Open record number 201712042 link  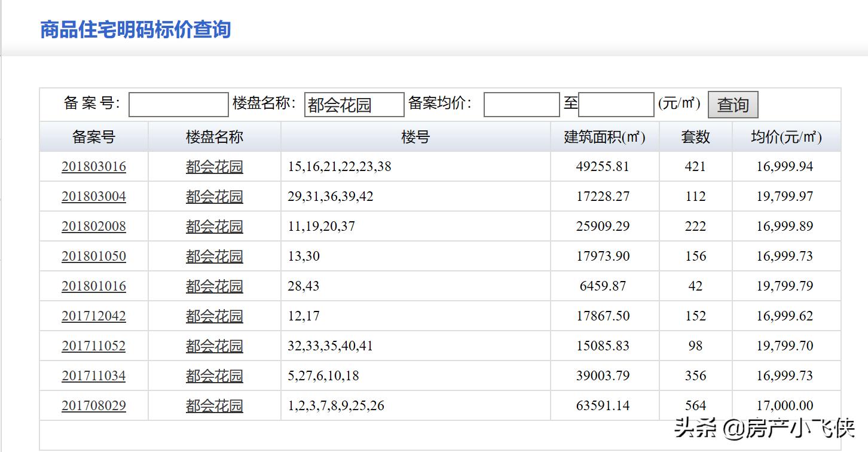94,316
